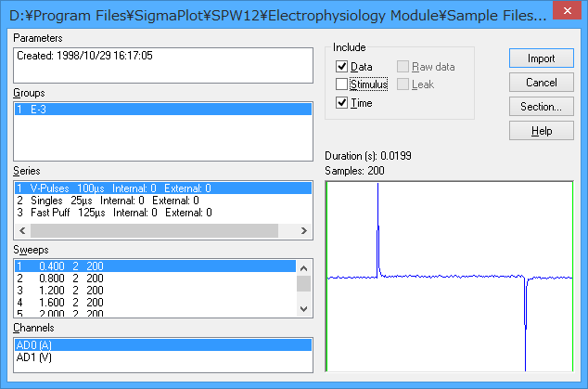
Task: Click the waveform preview plot
Action: tap(449, 277)
